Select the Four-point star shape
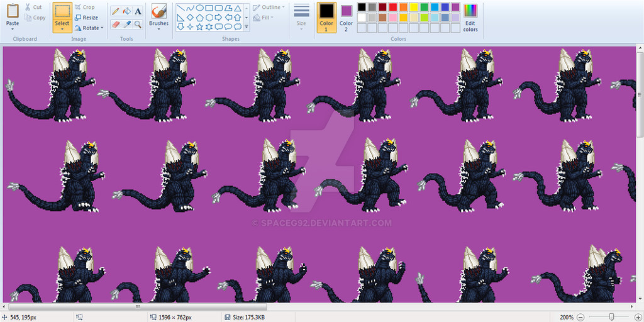 [x=190, y=26]
